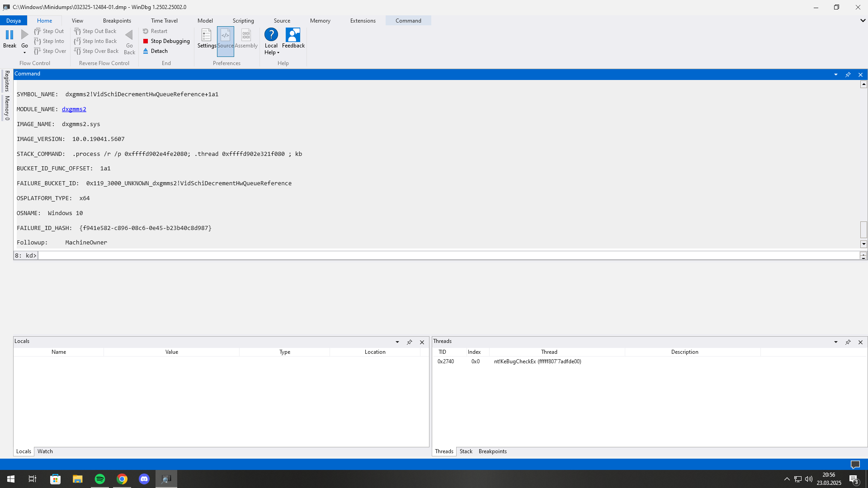Focus the kd> command input field

pos(448,256)
